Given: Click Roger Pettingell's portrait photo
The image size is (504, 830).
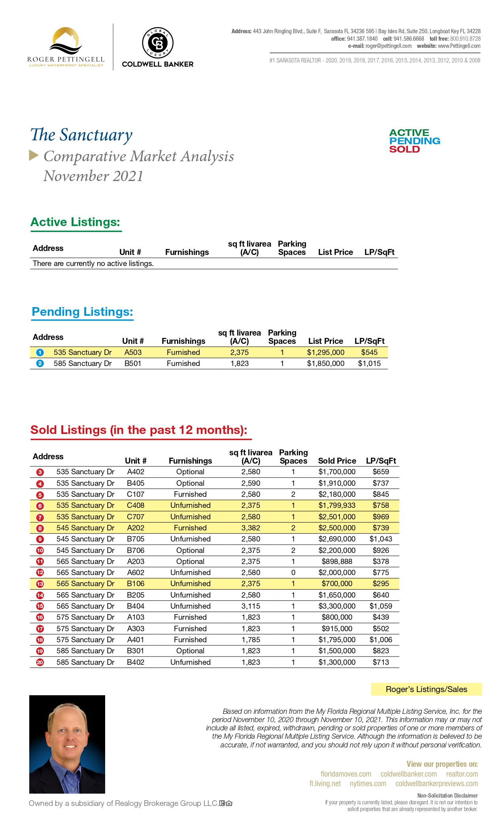Looking at the screenshot, I should (x=67, y=745).
